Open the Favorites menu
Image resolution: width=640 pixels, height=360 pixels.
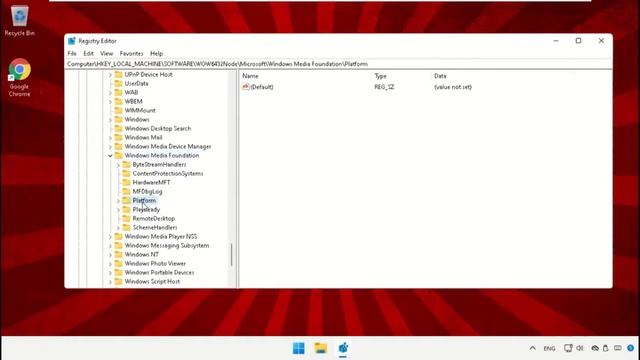[131, 53]
